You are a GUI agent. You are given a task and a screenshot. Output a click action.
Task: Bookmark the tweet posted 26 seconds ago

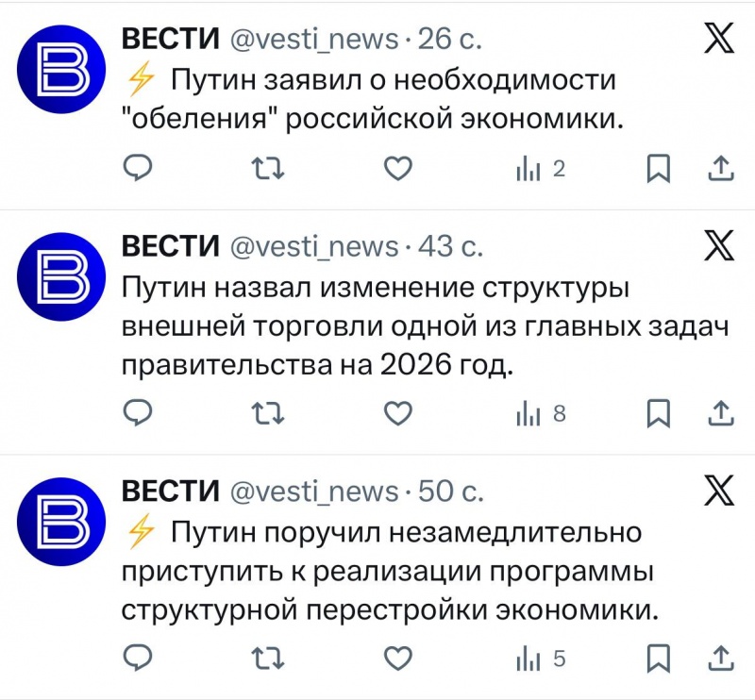[658, 169]
